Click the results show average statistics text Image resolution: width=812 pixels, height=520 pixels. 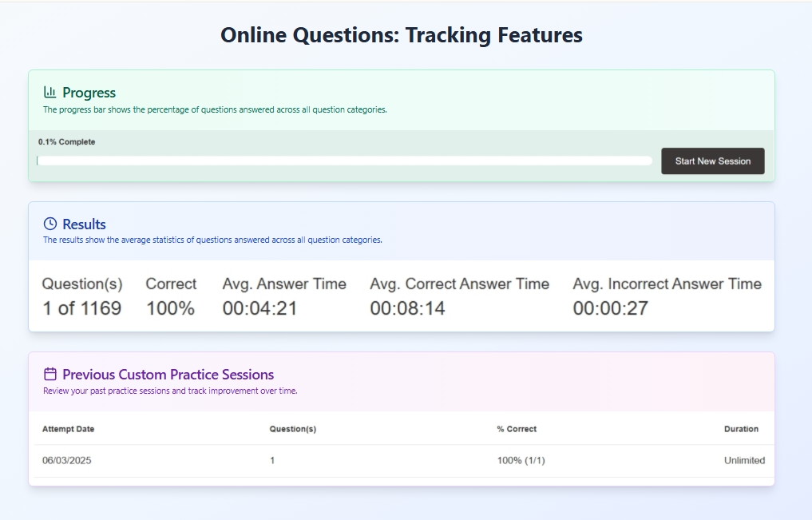pos(212,240)
